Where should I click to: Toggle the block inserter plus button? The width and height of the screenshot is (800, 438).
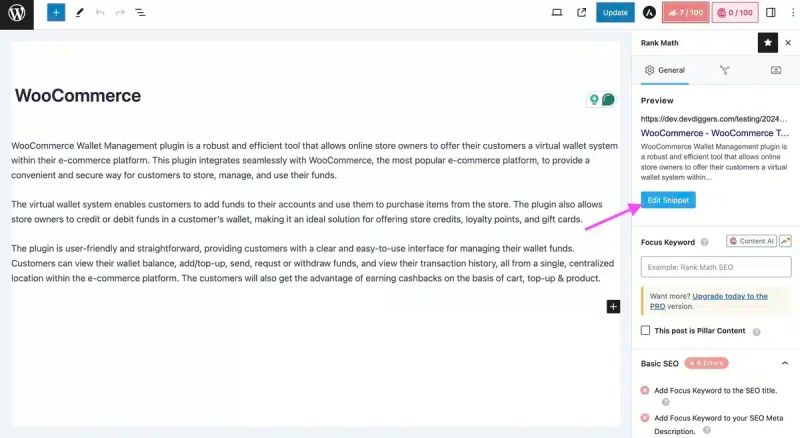[x=56, y=12]
